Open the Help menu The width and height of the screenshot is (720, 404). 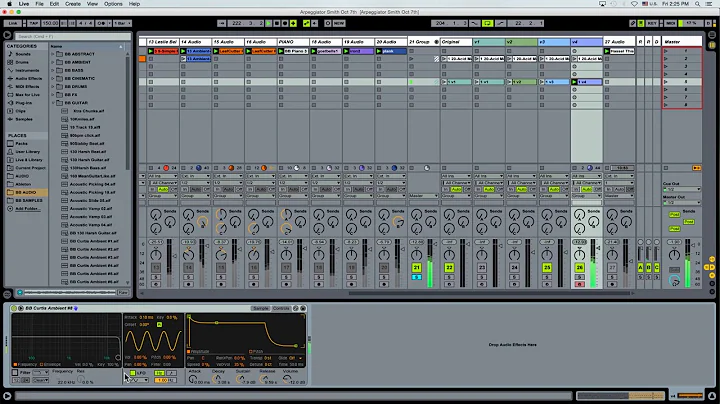tap(134, 4)
